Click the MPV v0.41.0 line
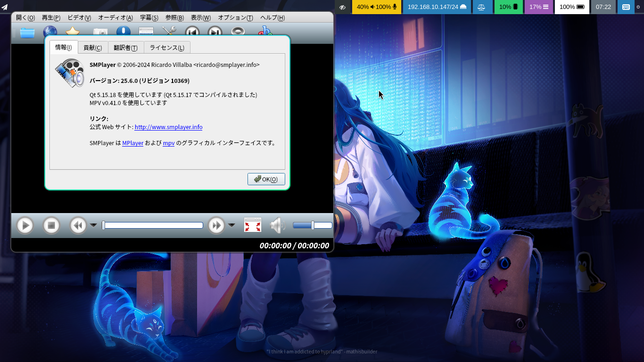This screenshot has height=362, width=644. [128, 103]
